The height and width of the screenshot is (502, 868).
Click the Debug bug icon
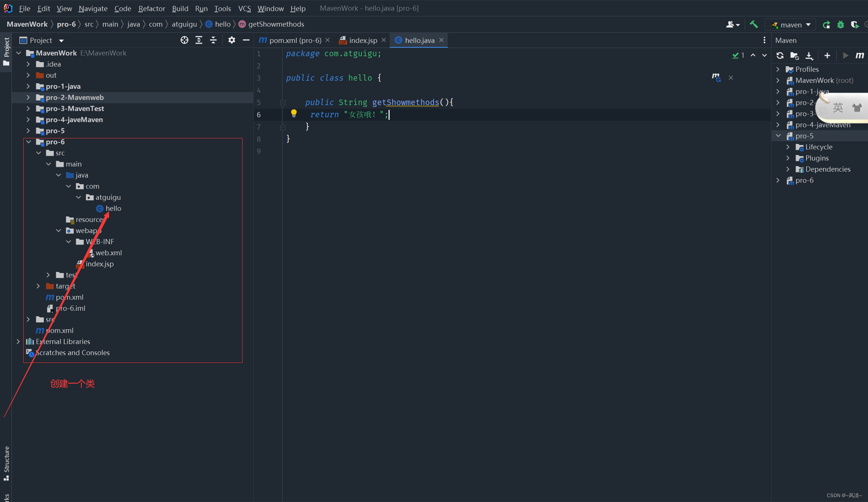[x=840, y=24]
